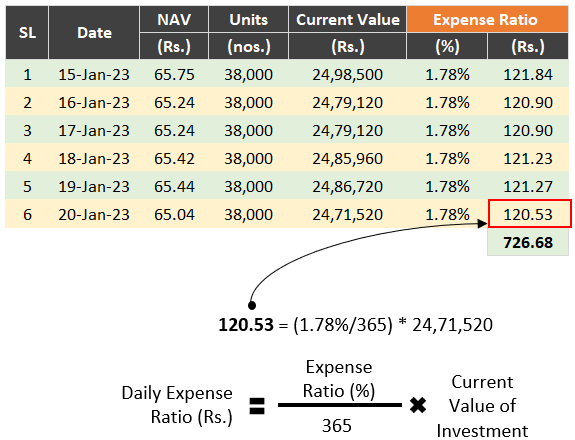This screenshot has width=575, height=440.
Task: Click the bold 120.53 in the equation
Action: [246, 325]
